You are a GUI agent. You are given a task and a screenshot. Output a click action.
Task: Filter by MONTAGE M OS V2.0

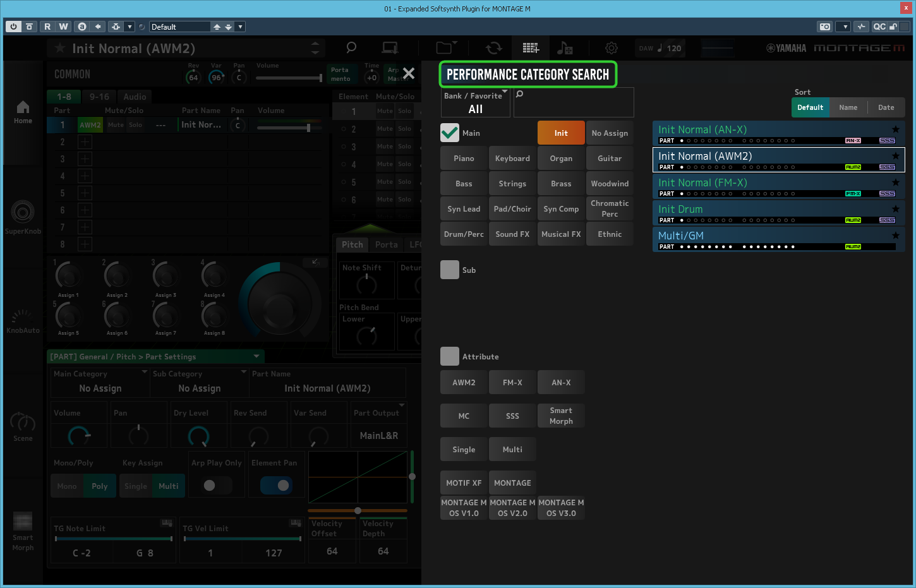click(x=512, y=508)
